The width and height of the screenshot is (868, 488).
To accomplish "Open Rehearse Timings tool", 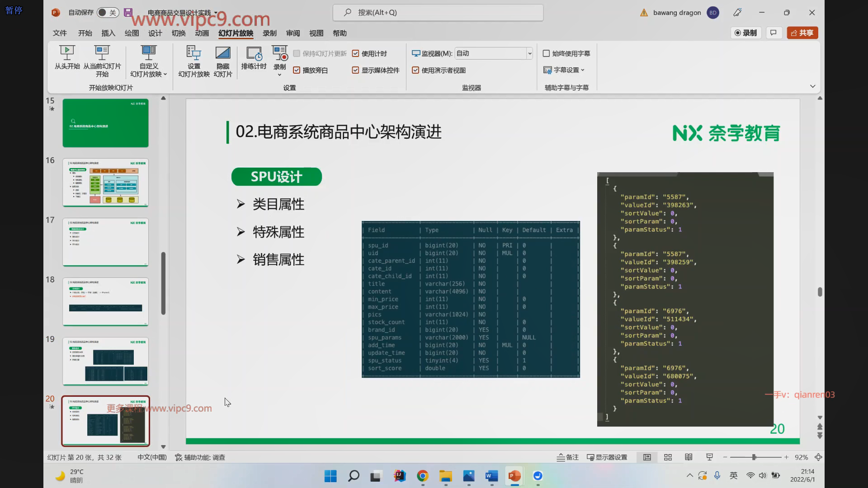I will coord(254,54).
